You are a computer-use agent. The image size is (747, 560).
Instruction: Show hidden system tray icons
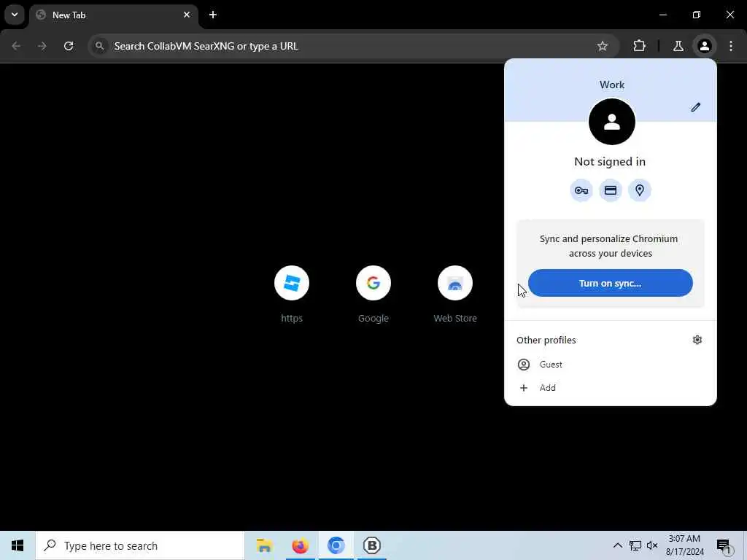tap(617, 545)
